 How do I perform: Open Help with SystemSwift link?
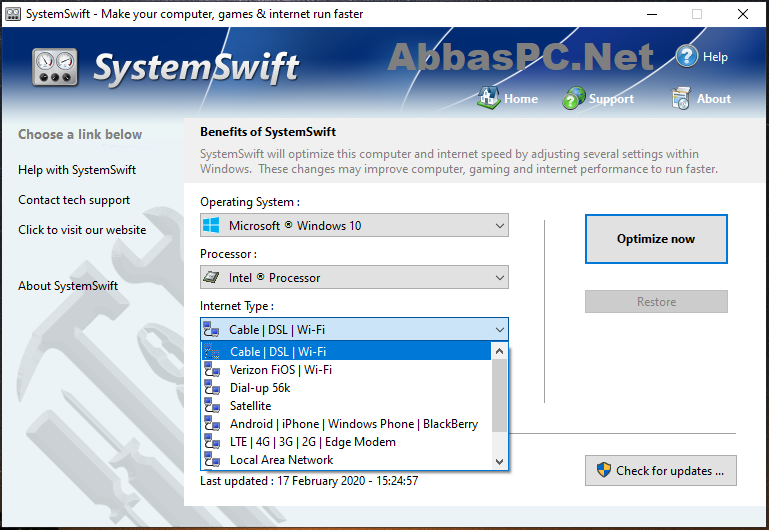[77, 170]
